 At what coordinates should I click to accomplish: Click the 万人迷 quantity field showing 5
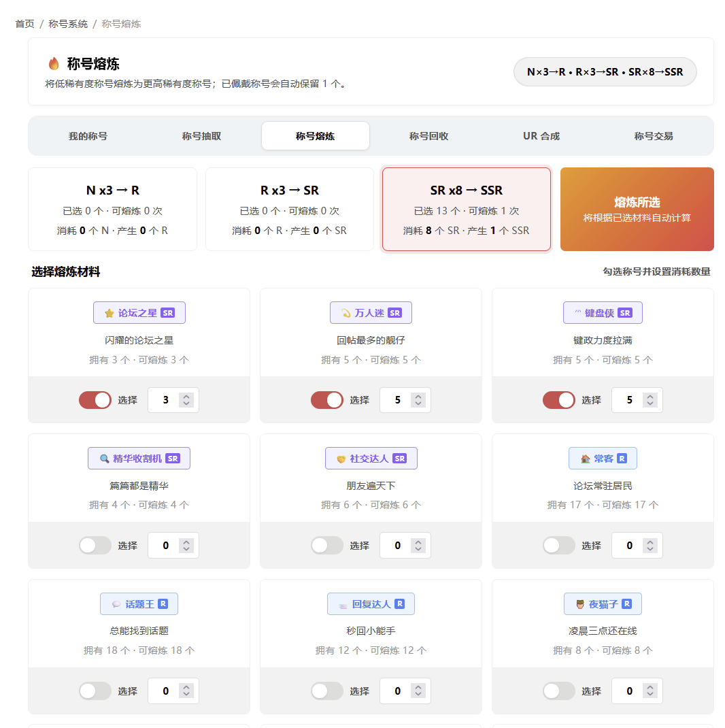coord(405,400)
